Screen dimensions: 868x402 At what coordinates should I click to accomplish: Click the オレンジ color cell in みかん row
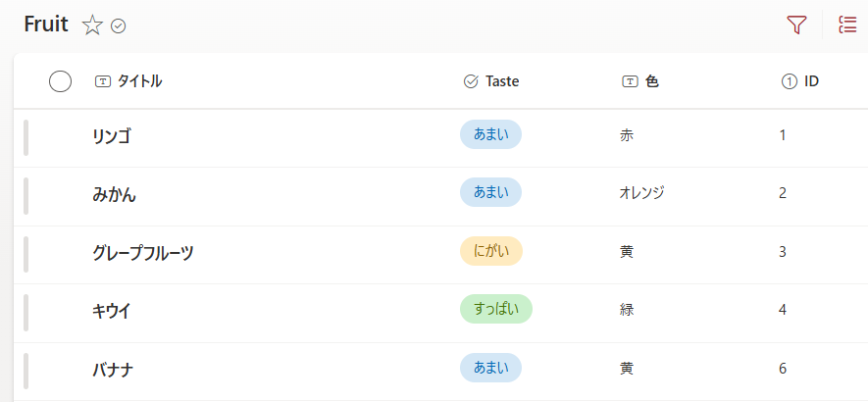click(x=641, y=193)
